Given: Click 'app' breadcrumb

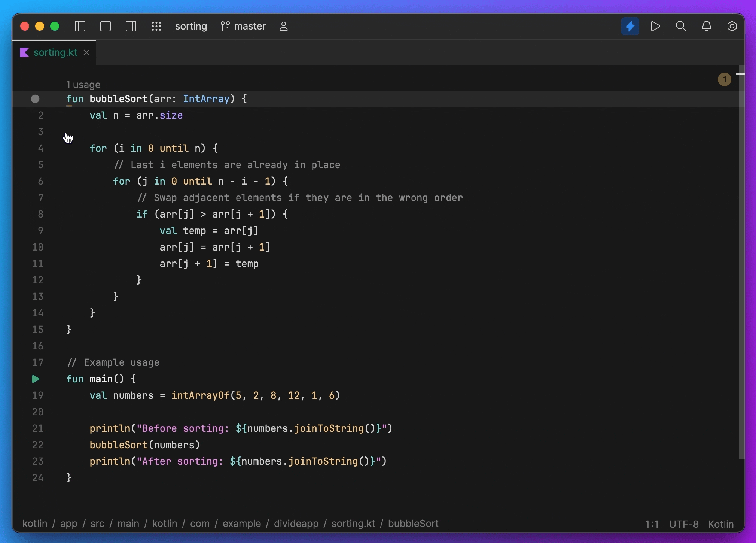Looking at the screenshot, I should tap(69, 524).
